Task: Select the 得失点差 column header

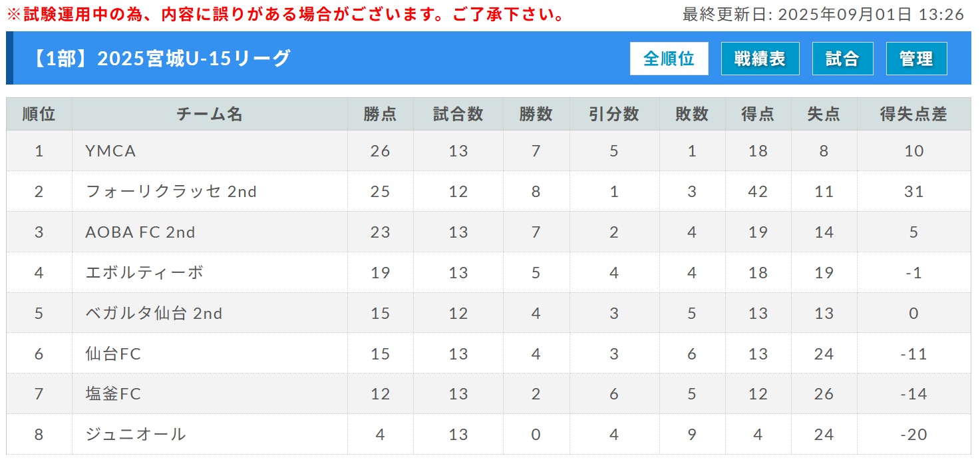Action: [x=914, y=114]
